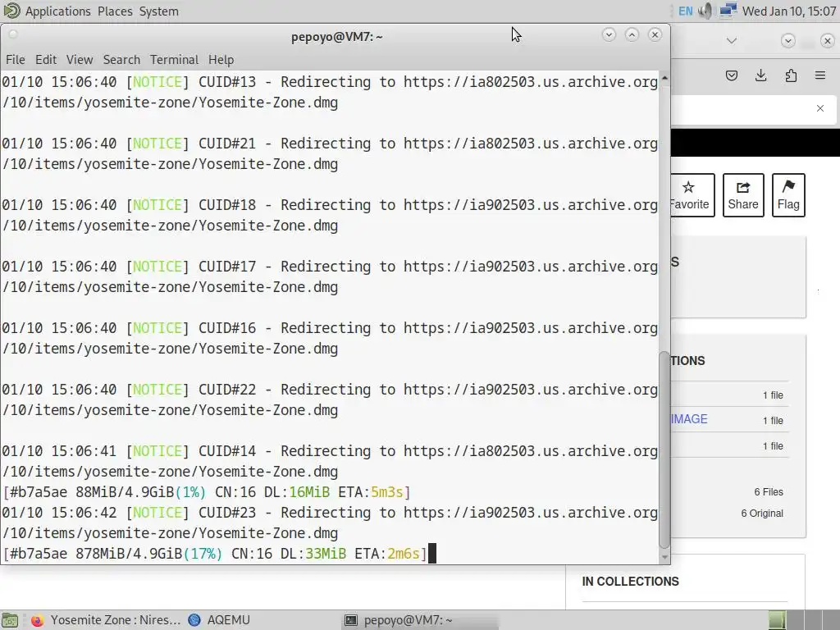Open the terminal Edit menu

click(46, 59)
